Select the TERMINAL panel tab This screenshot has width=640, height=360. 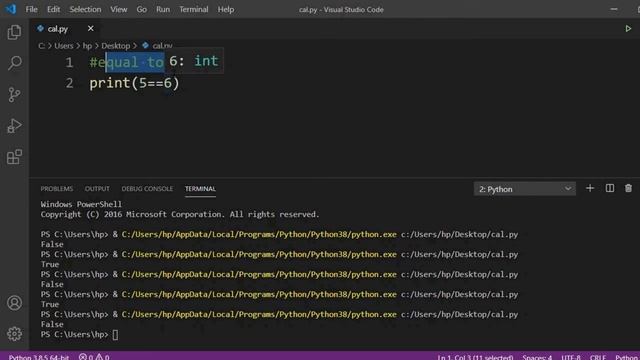200,189
